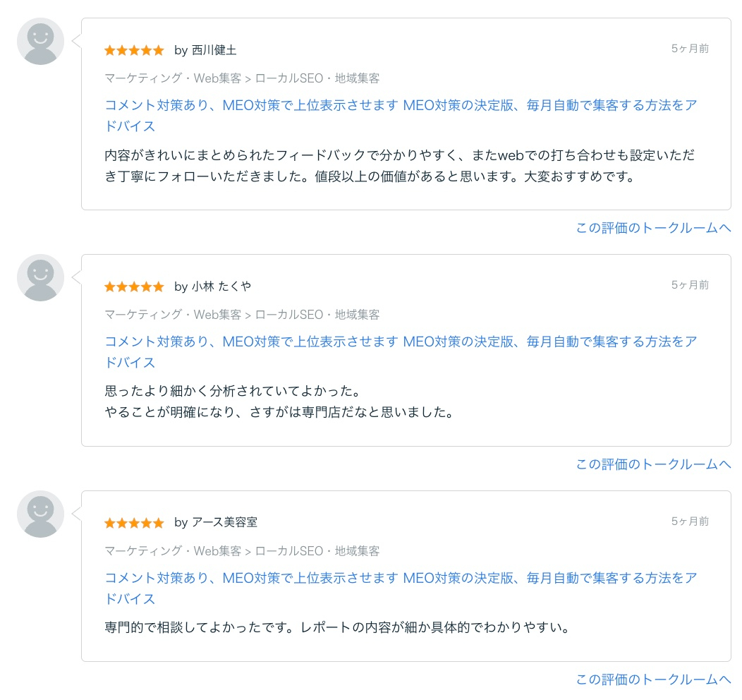Viewport: 742px width, 700px height.
Task: Click the orange star rating beside 西川健土
Action: (134, 50)
